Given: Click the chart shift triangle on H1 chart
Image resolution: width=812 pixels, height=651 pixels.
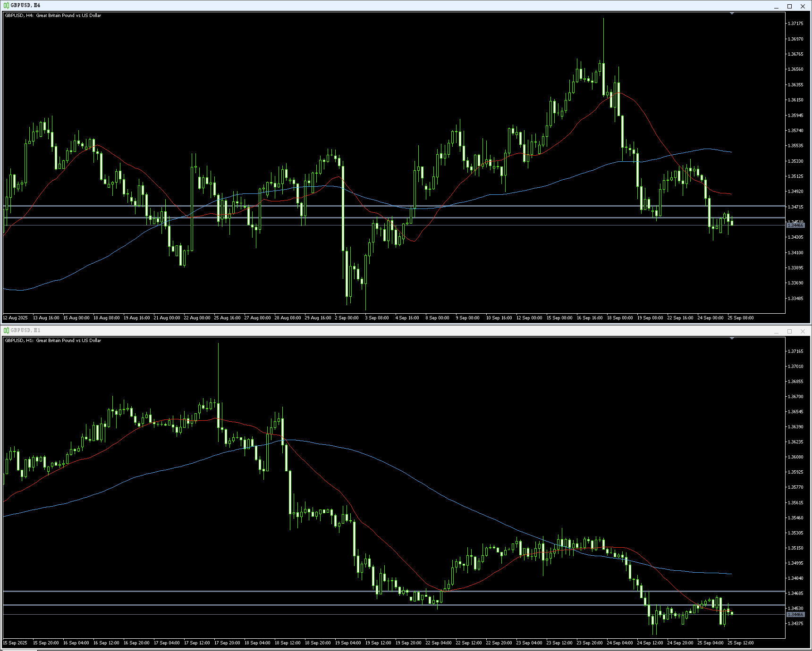Looking at the screenshot, I should point(732,339).
